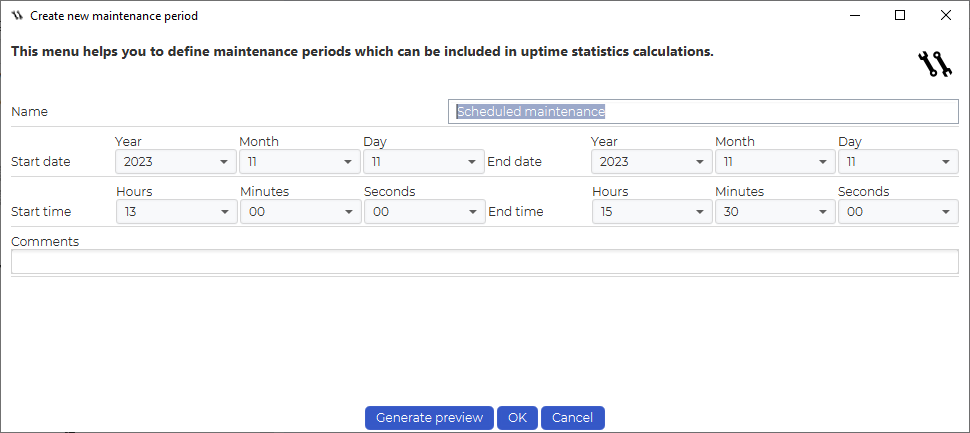Click the wrench tools icon
The height and width of the screenshot is (433, 970).
click(934, 65)
